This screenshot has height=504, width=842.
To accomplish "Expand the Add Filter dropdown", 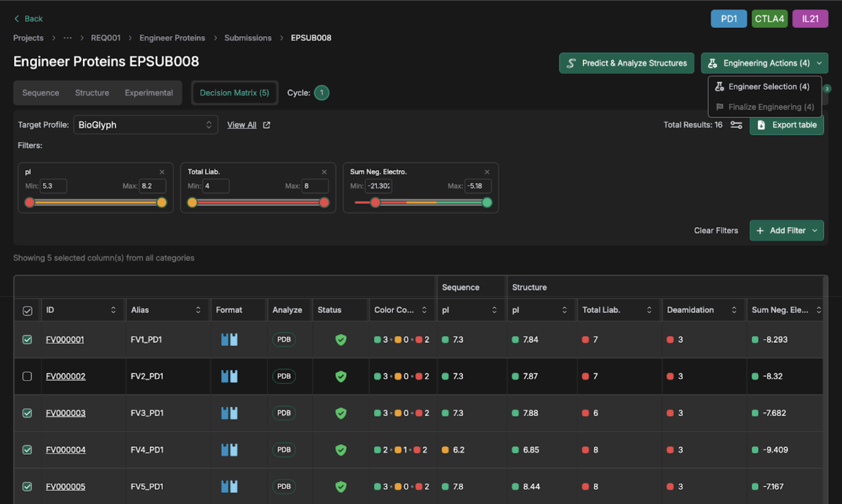I will (786, 230).
